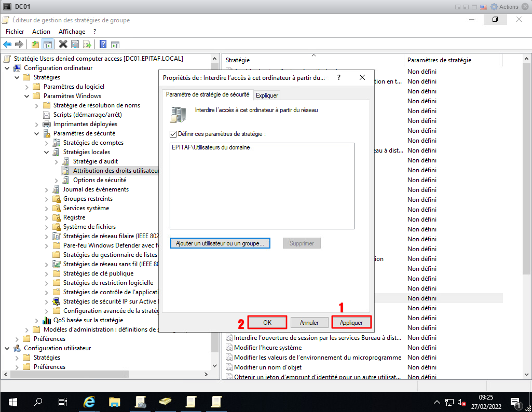Collapse the 'Paramètres de sécurité' tree node

click(x=37, y=133)
